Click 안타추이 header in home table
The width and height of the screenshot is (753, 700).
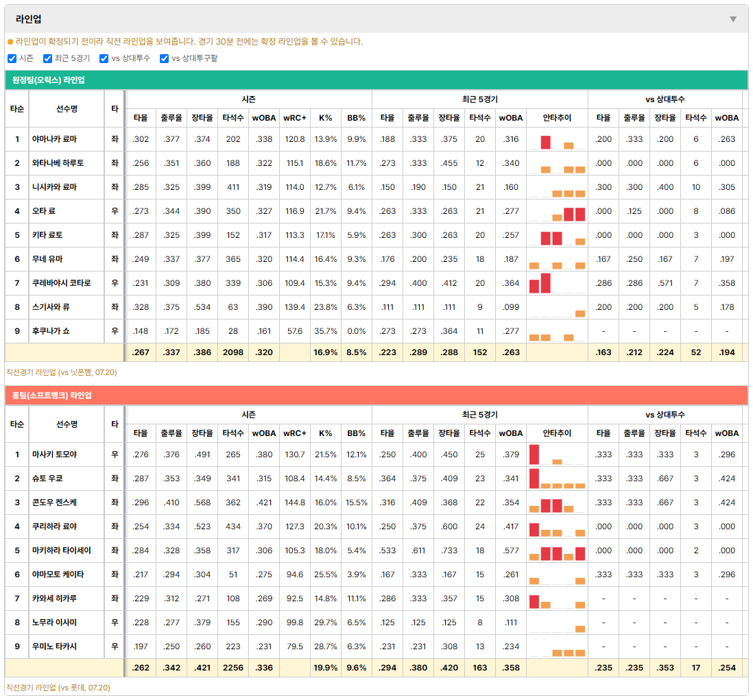click(557, 433)
